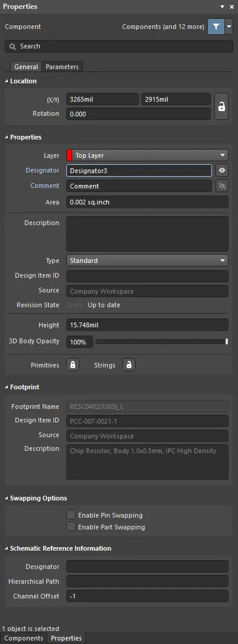Screen dimensions: 238x644
Task: Adjust the 3D Body Opacity slider
Action: (x=162, y=341)
